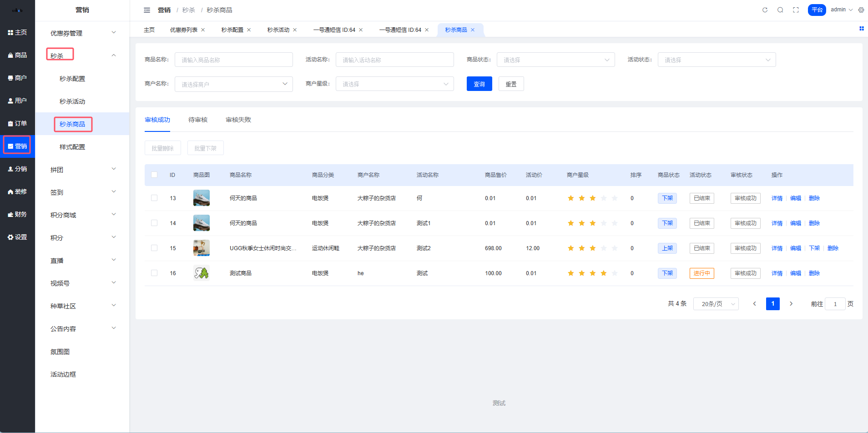The width and height of the screenshot is (868, 433).
Task: Open the 商品状态 dropdown filter
Action: click(x=555, y=60)
